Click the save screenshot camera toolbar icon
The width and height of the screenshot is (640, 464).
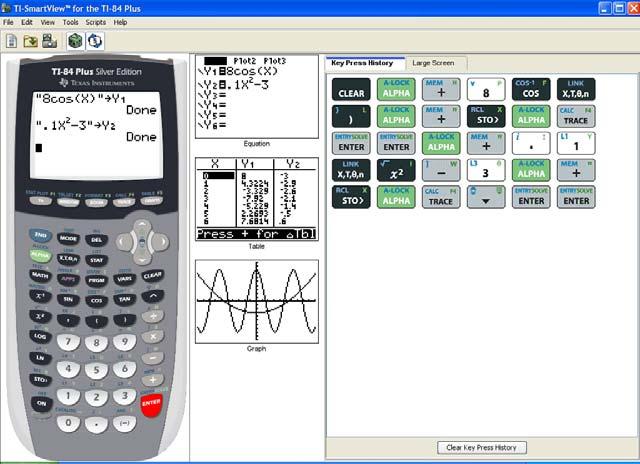click(49, 41)
